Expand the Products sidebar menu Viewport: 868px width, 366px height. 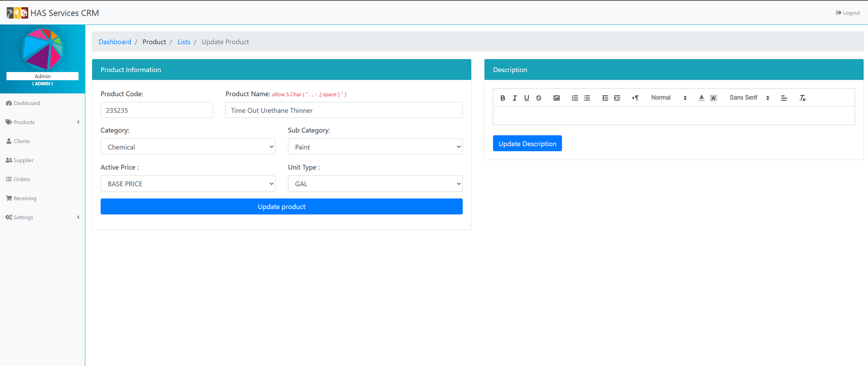(42, 122)
